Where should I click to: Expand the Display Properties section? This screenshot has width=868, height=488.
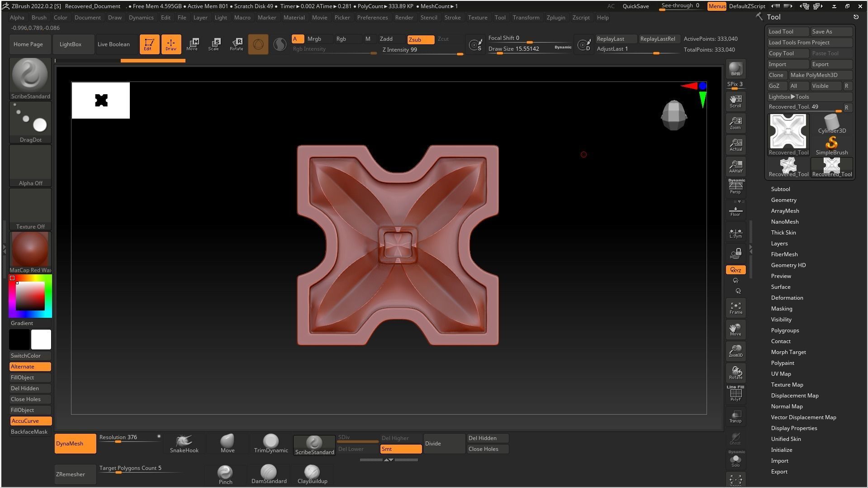[794, 428]
